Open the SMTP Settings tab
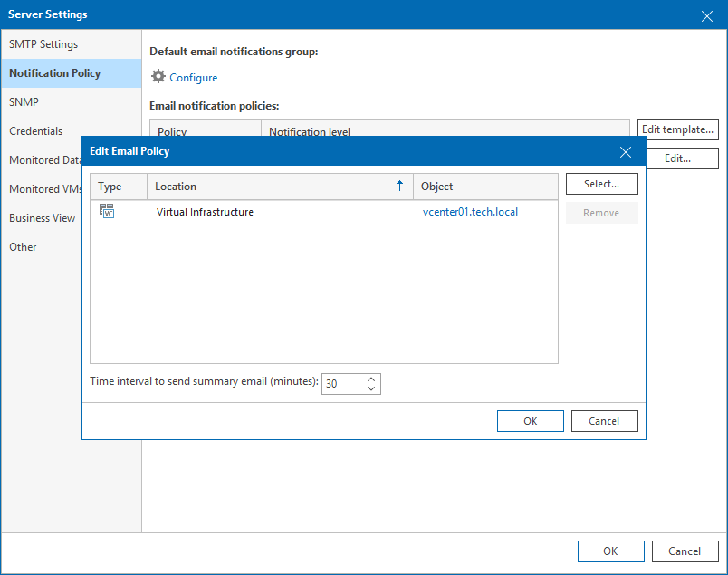 point(43,44)
